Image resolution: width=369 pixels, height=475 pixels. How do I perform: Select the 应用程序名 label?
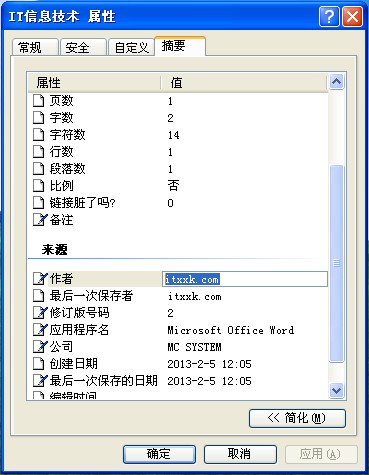(79, 330)
